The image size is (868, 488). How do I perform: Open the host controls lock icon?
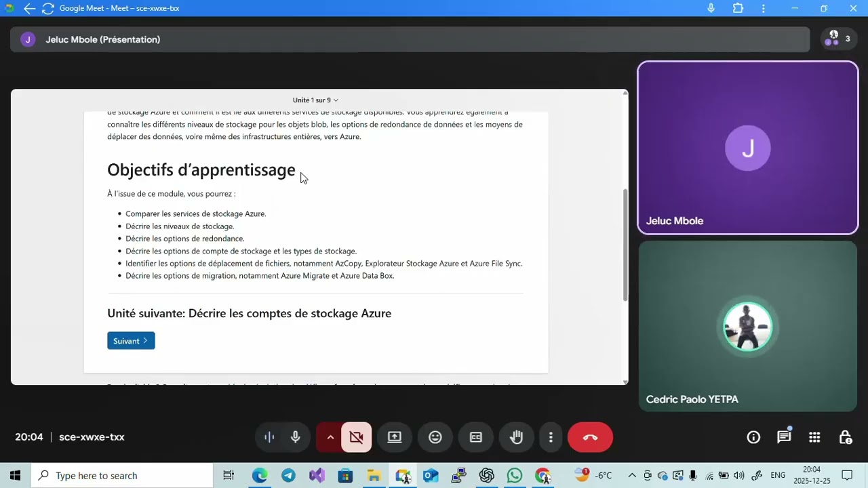click(846, 437)
